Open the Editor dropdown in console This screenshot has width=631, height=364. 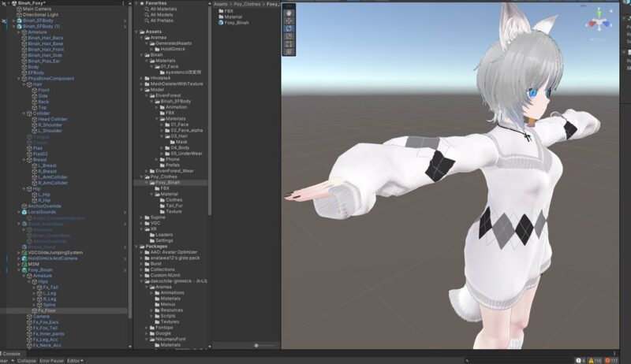(75, 360)
